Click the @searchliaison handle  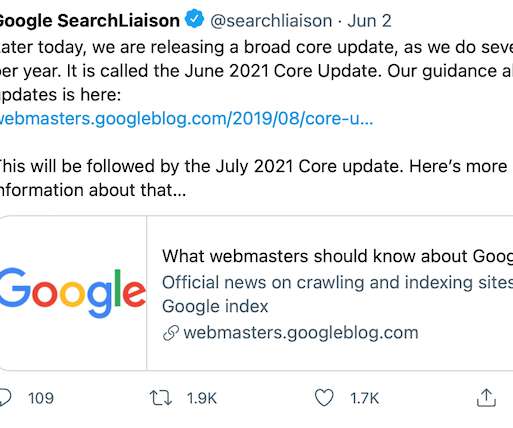(271, 21)
